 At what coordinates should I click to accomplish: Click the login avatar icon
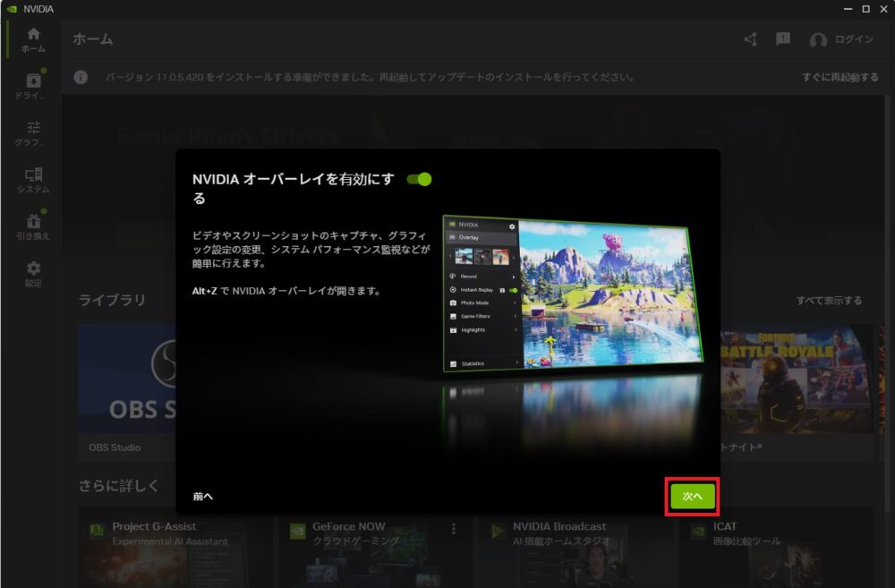click(819, 39)
